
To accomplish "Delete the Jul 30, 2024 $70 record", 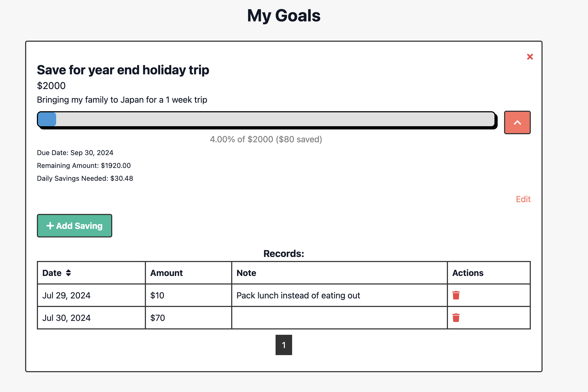I will tap(456, 318).
